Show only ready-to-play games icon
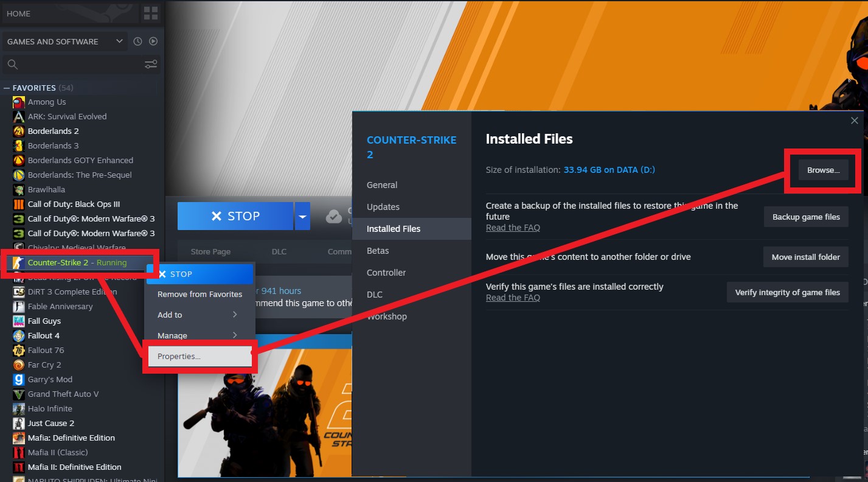 pyautogui.click(x=153, y=41)
